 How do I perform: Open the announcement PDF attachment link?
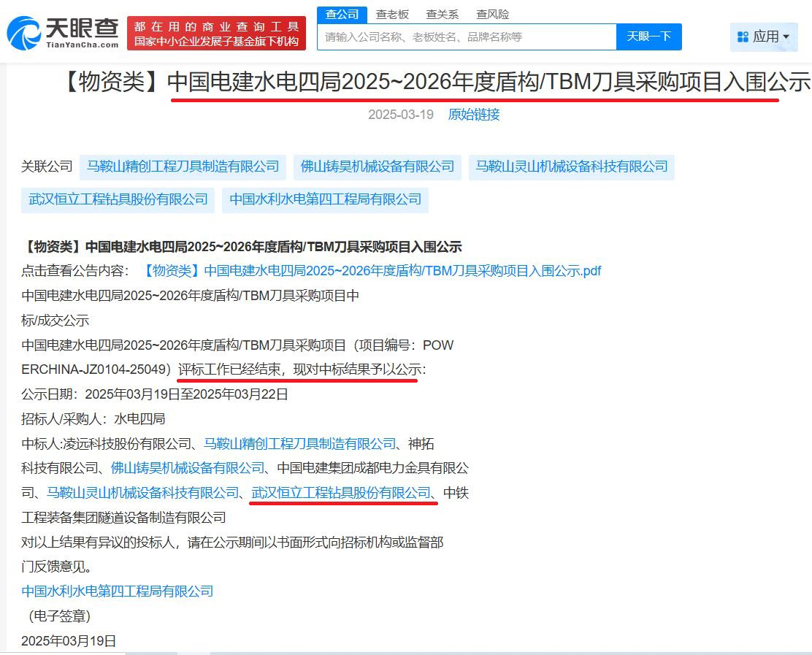[x=371, y=271]
